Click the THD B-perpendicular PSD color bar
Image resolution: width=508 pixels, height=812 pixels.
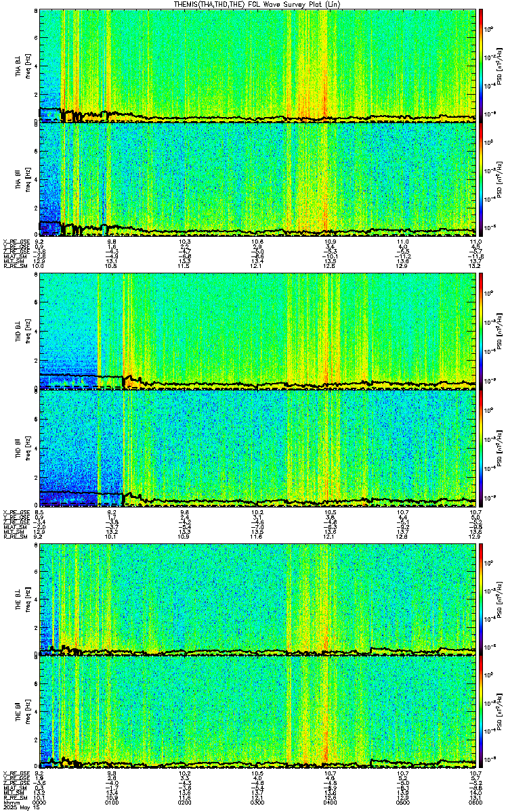coord(481,332)
